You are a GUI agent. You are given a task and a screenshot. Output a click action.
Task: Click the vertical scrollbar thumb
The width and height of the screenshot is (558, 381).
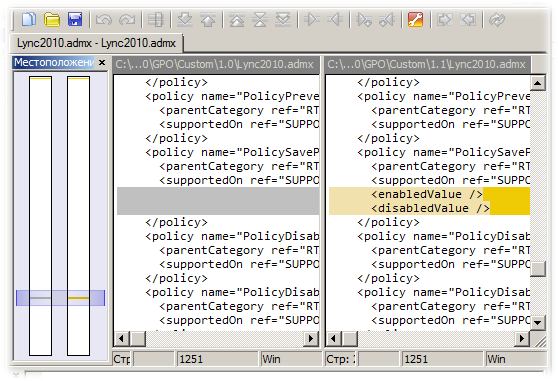pyautogui.click(x=538, y=269)
